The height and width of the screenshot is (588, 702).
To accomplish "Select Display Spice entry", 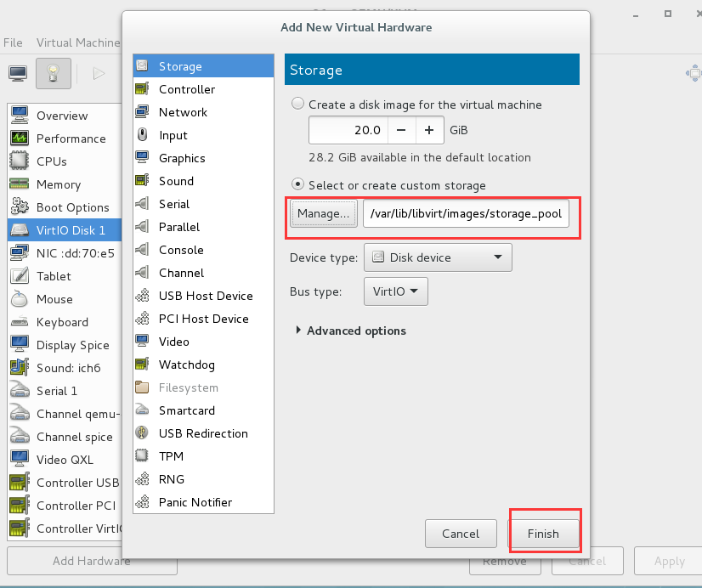I will [x=65, y=345].
